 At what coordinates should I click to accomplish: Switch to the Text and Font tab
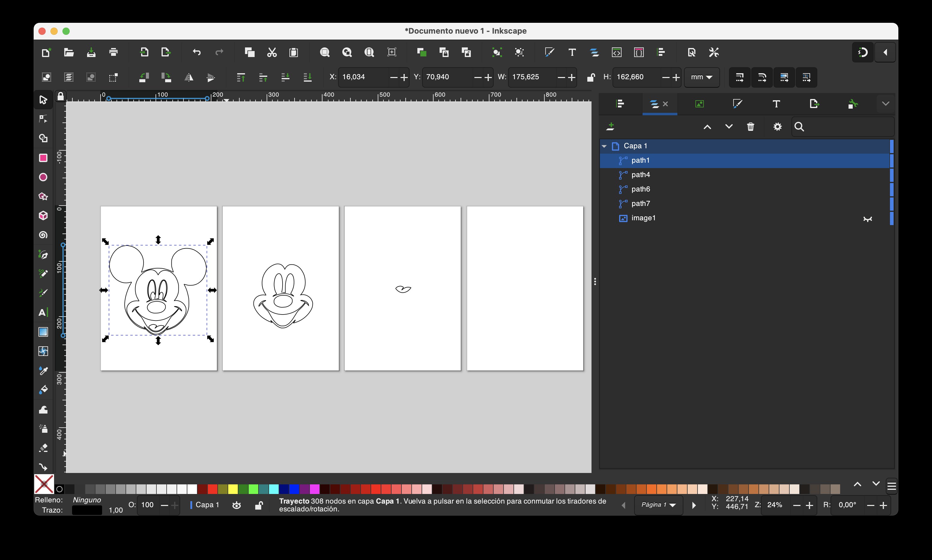point(776,104)
